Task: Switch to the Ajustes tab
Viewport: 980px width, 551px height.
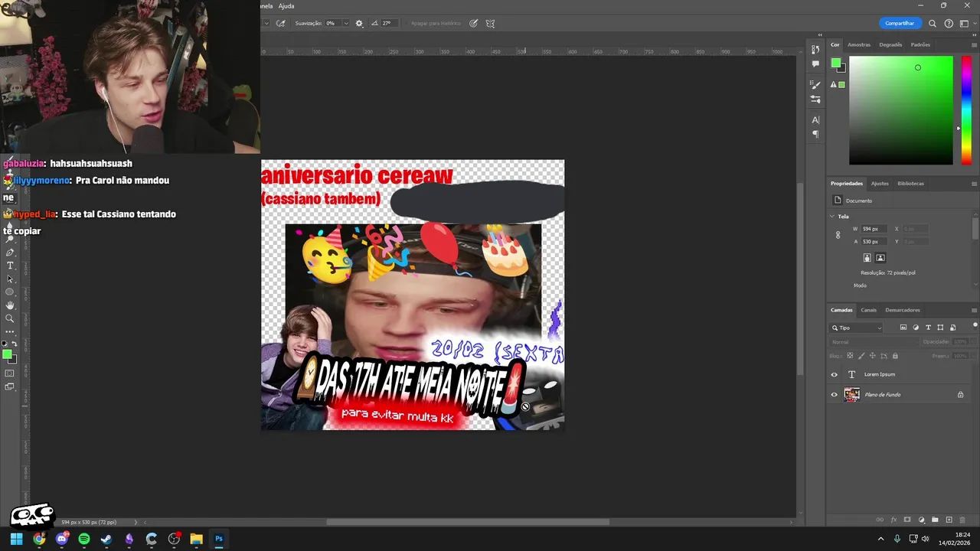Action: pyautogui.click(x=880, y=184)
